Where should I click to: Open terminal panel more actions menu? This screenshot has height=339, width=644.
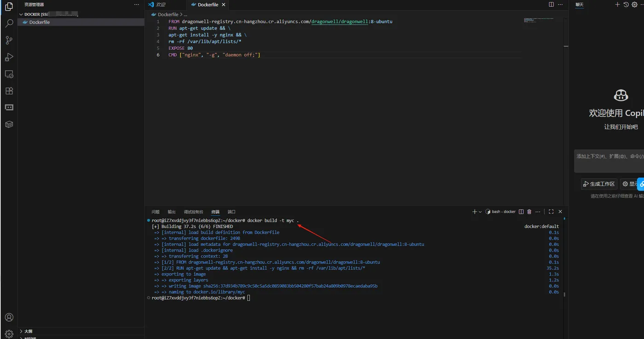[x=538, y=212]
